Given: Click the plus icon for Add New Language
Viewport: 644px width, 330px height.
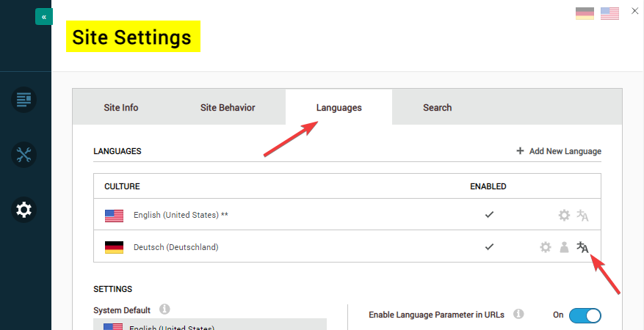Looking at the screenshot, I should (520, 151).
